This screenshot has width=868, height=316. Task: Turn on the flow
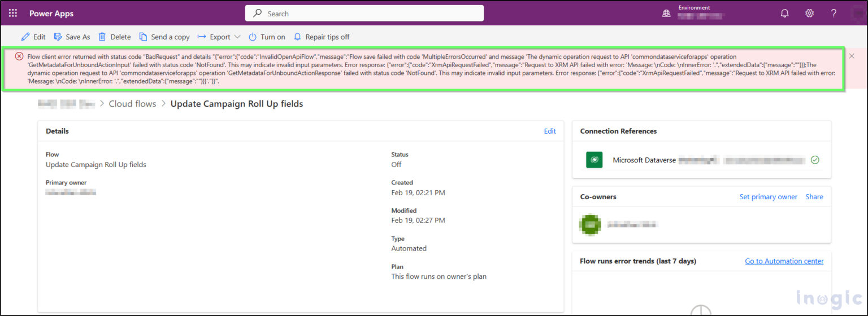coord(267,37)
